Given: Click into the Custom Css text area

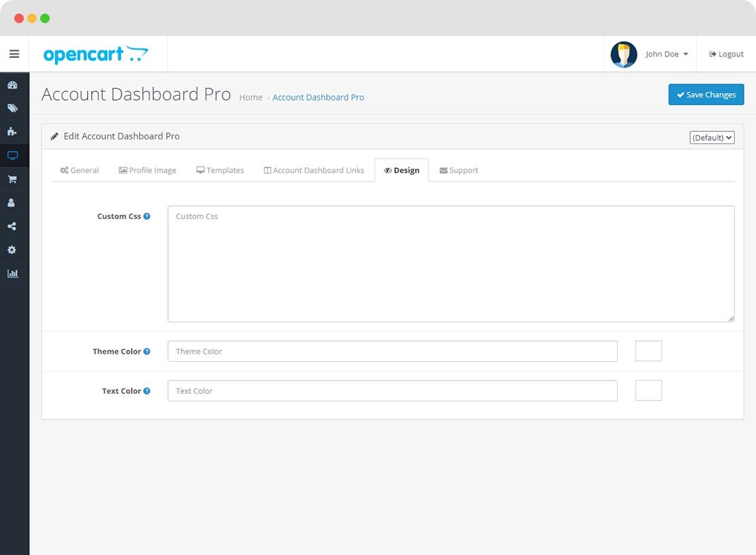Looking at the screenshot, I should coord(450,264).
